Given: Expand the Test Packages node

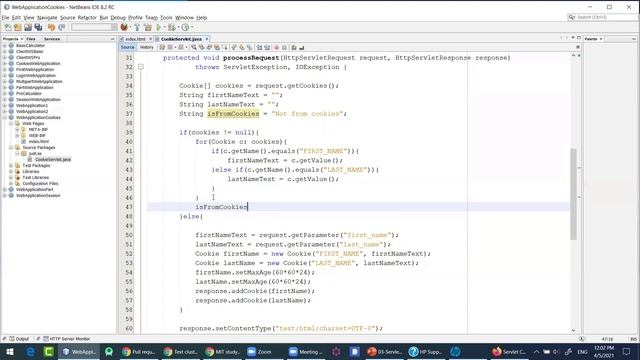Looking at the screenshot, I should pyautogui.click(x=11, y=165).
